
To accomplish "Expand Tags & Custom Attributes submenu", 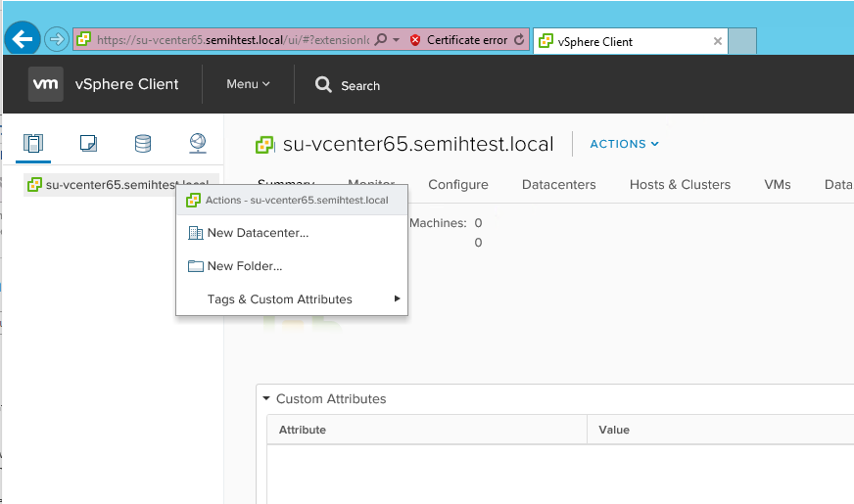I will click(291, 299).
